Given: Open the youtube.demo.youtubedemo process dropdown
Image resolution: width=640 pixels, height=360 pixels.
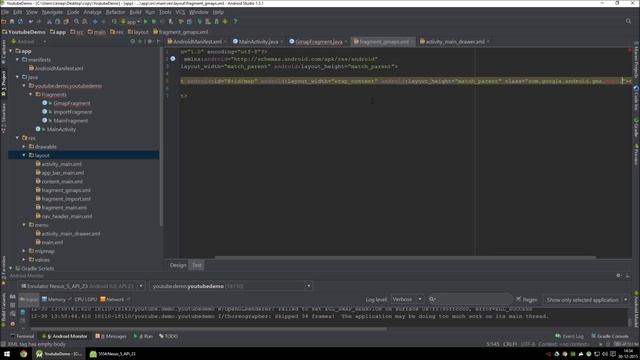Looking at the screenshot, I should coord(231,286).
